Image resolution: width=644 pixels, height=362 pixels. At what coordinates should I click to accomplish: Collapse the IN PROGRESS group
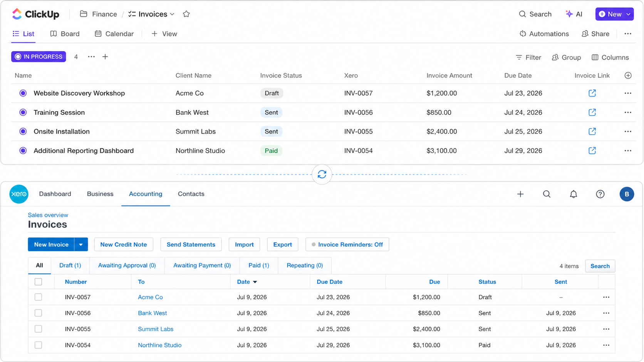point(39,57)
